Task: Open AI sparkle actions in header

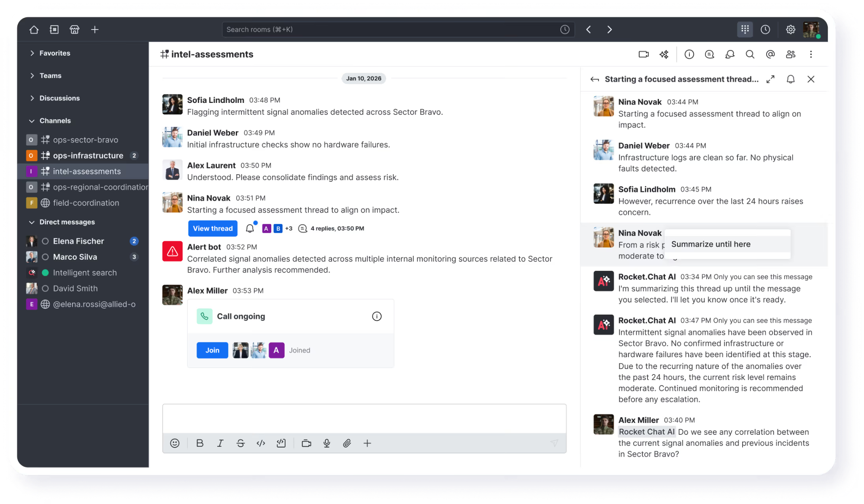Action: point(664,54)
